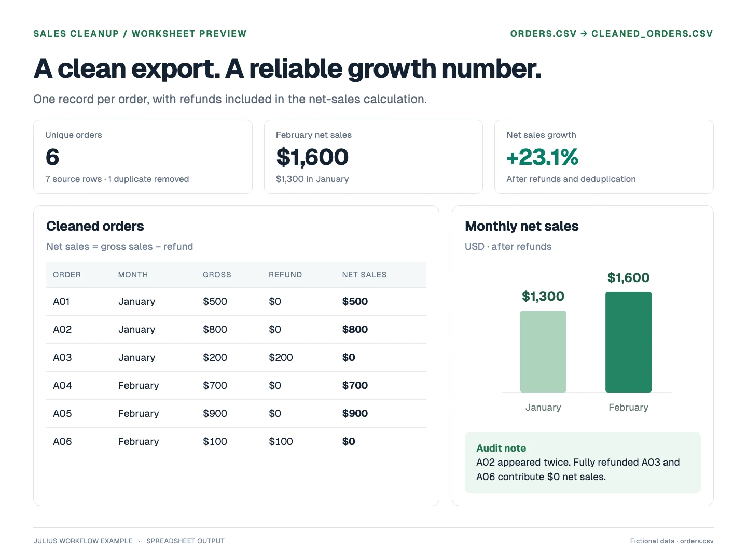This screenshot has width=747, height=560.
Task: Click the Unique orders value 6
Action: (x=52, y=157)
